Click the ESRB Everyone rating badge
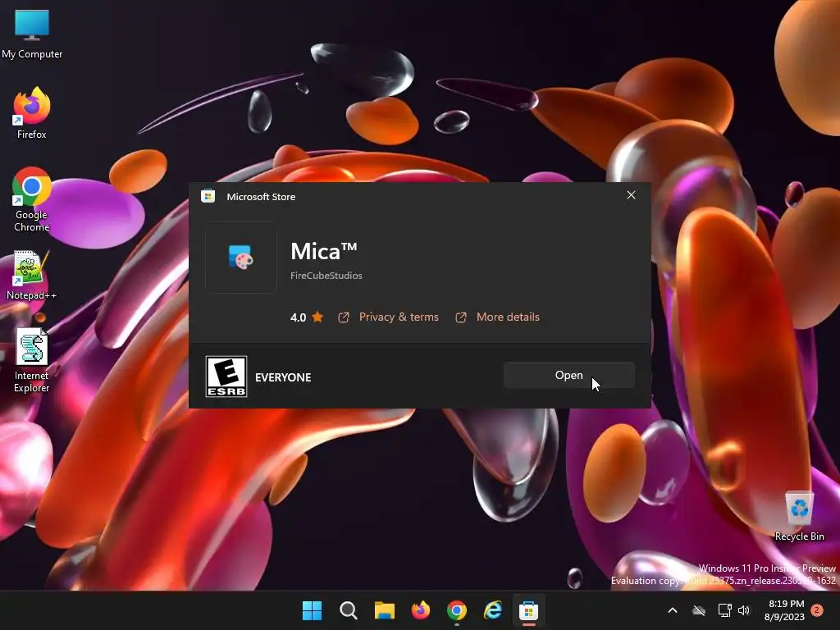This screenshot has width=840, height=630. (226, 377)
